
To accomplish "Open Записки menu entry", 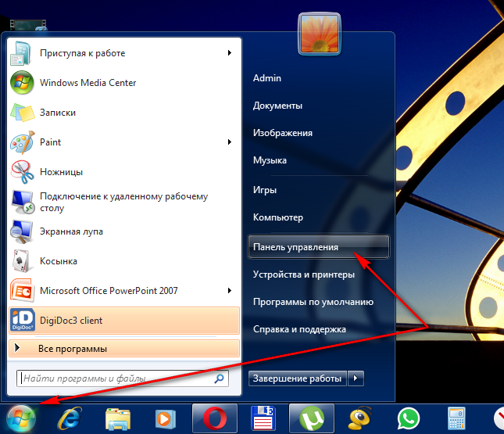I will [124, 113].
